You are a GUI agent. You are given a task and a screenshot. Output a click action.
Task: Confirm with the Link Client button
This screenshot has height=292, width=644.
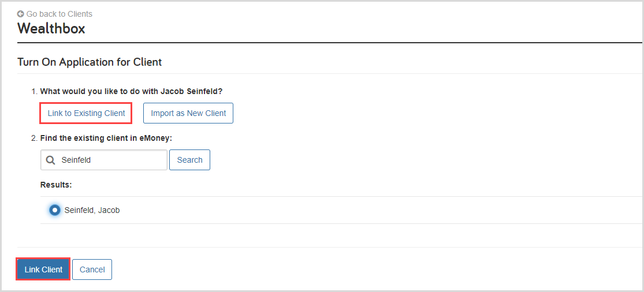pyautogui.click(x=43, y=269)
